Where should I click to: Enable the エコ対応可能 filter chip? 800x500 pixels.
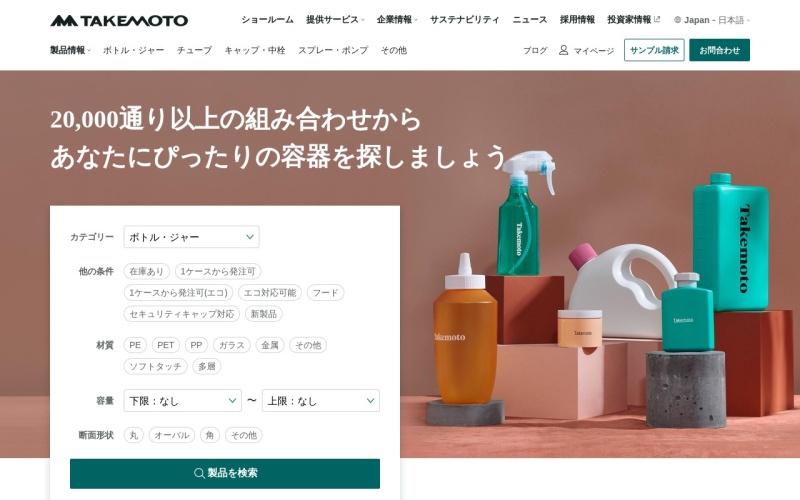[x=270, y=293]
